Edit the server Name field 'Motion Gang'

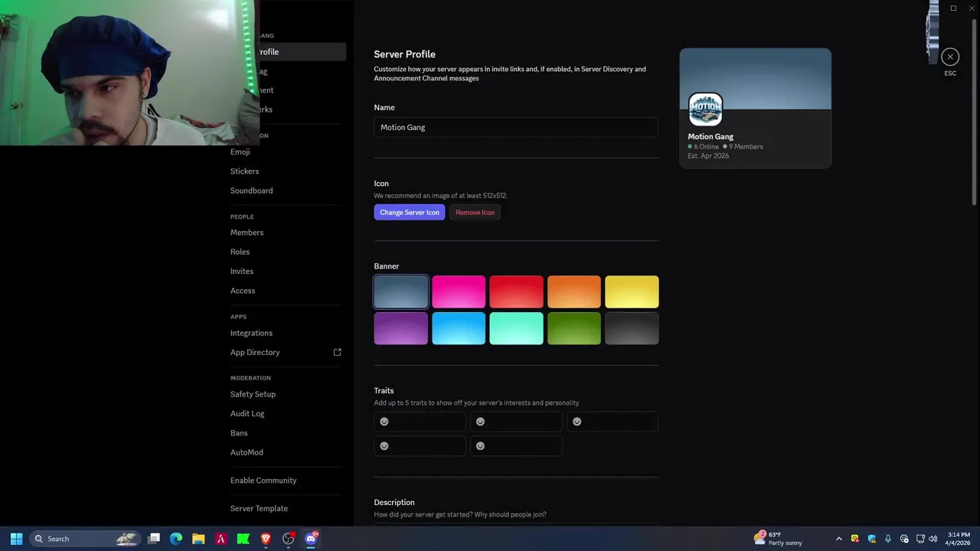pos(516,127)
